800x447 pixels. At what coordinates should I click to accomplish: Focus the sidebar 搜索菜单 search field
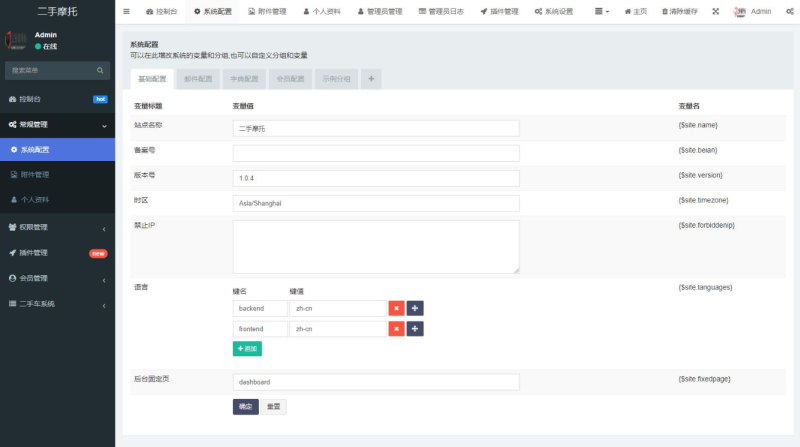point(50,70)
